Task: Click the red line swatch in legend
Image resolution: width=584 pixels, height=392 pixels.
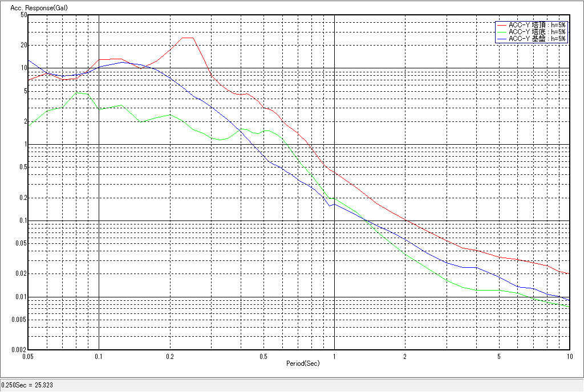Action: pyautogui.click(x=502, y=25)
